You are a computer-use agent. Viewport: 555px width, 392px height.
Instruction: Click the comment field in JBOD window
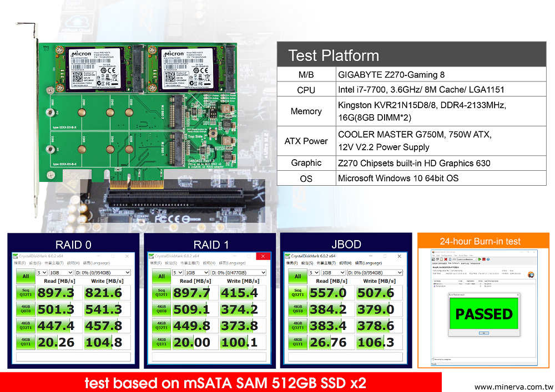(x=345, y=357)
